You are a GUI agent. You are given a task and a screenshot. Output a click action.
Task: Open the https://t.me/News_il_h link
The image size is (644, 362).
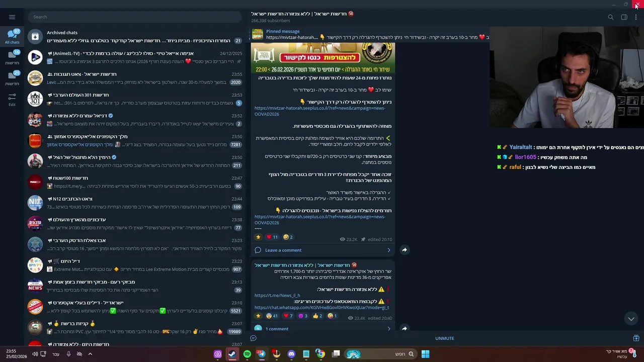277,296
